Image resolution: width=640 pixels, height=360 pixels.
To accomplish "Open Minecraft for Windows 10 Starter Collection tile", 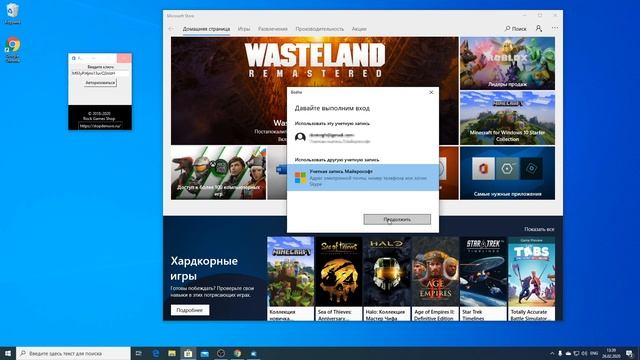I will tap(507, 118).
